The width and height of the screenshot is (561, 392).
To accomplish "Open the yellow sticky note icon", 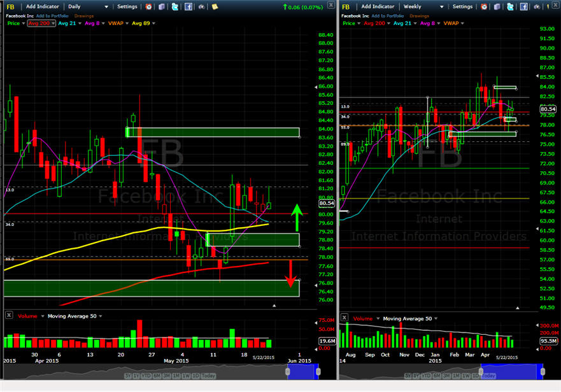I will point(215,6).
